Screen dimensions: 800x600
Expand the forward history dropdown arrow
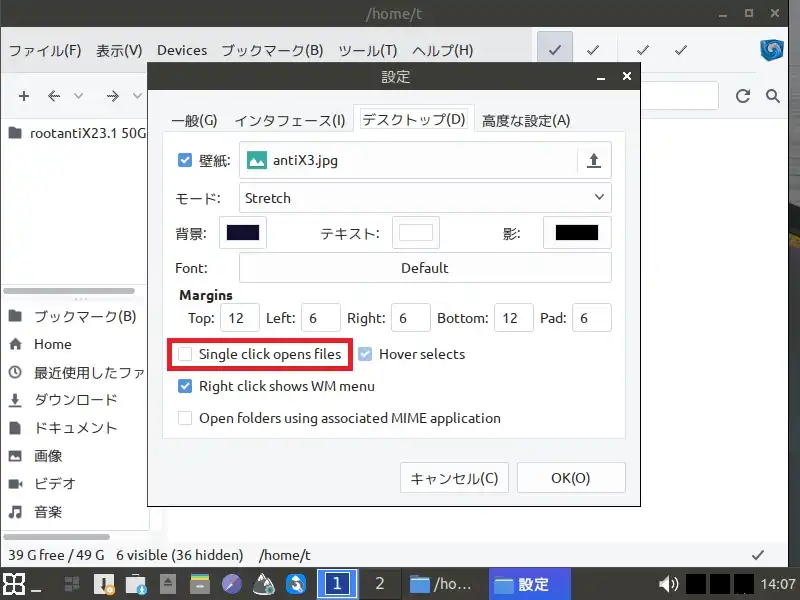pos(137,96)
